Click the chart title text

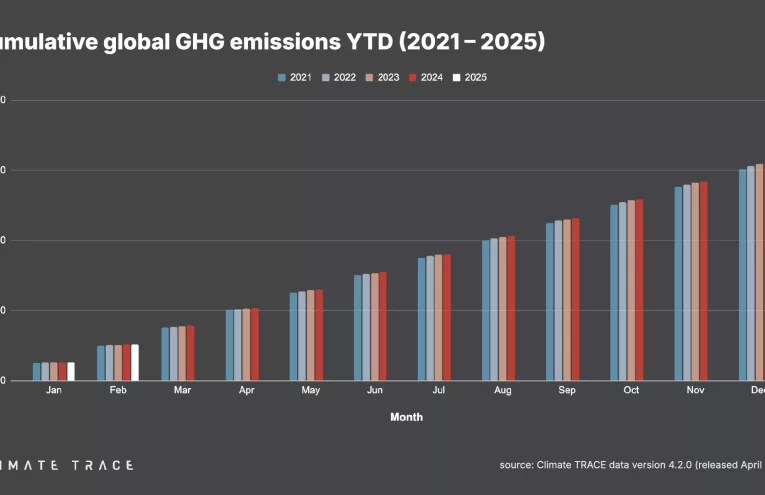click(x=272, y=41)
